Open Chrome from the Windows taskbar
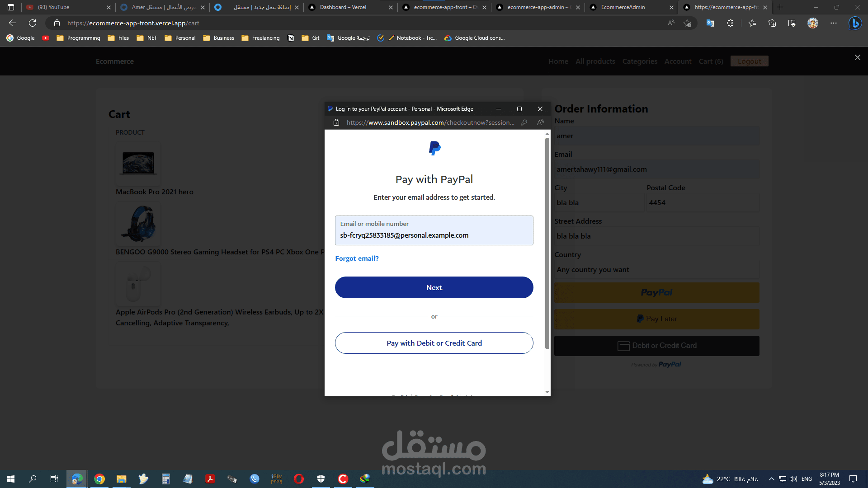Viewport: 868px width, 488px height. click(x=99, y=479)
